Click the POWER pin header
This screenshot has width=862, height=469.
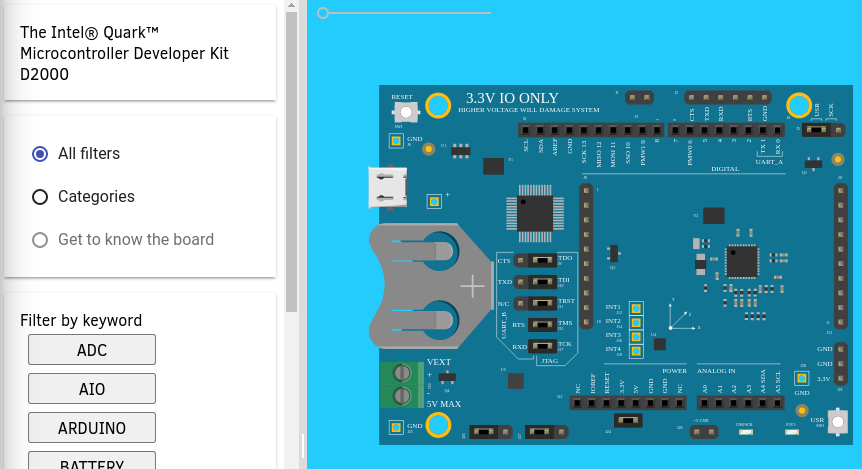point(628,403)
